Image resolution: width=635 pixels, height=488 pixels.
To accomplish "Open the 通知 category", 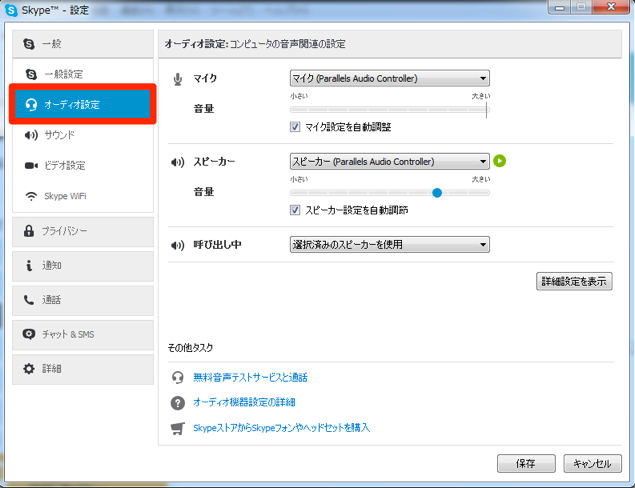I will [83, 266].
